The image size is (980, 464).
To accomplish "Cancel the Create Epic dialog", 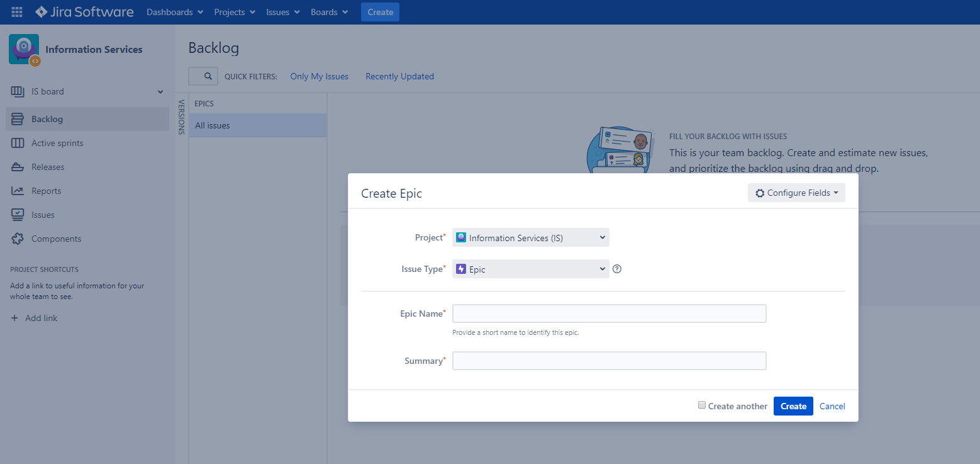I will [x=832, y=406].
